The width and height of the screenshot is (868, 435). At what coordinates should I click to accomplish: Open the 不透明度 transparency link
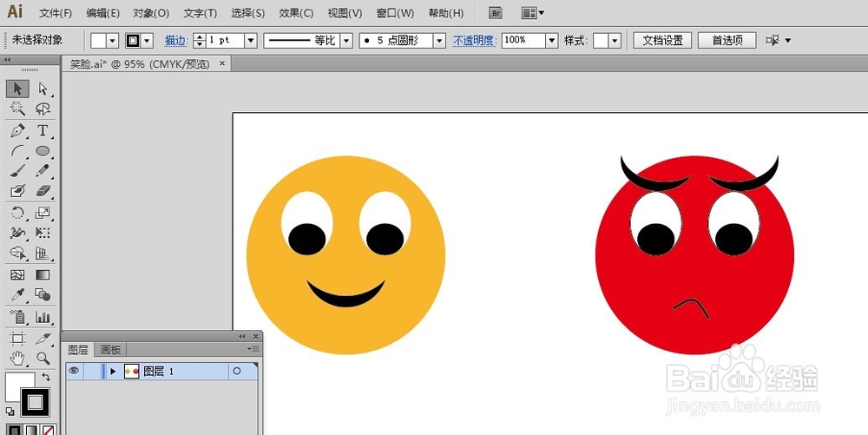point(475,41)
